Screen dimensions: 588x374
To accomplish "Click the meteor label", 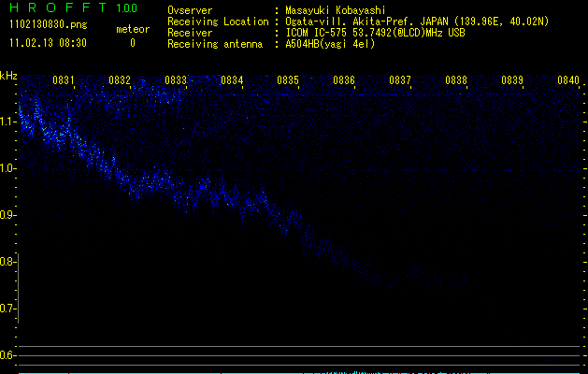I will point(133,29).
